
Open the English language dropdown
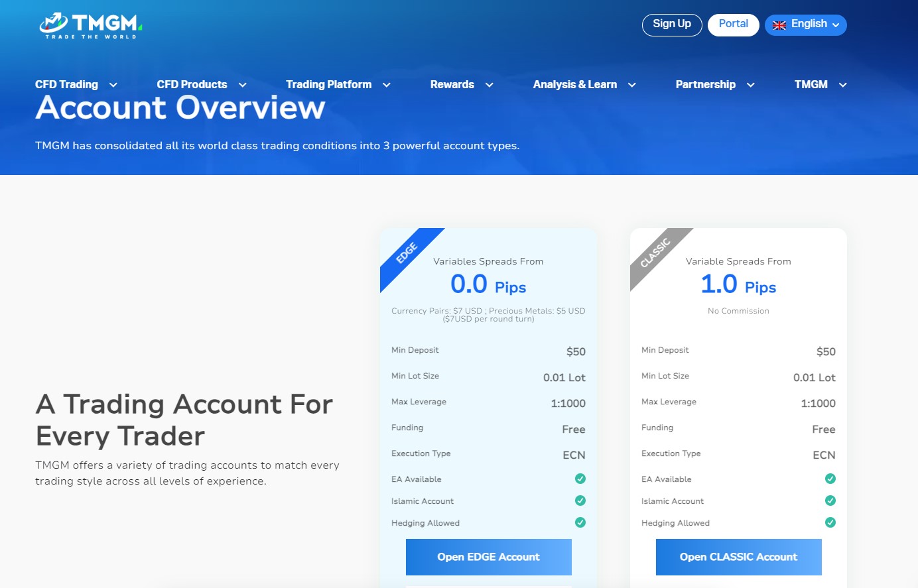[806, 25]
